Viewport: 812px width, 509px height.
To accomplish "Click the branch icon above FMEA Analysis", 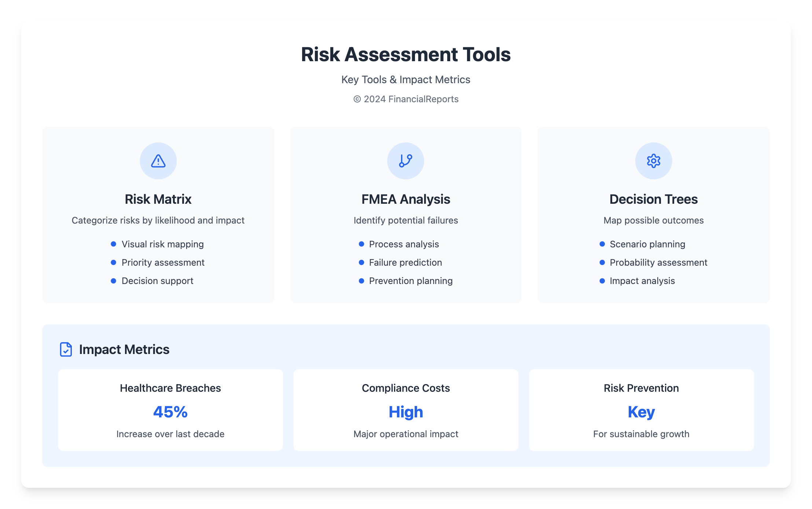I will (x=405, y=161).
